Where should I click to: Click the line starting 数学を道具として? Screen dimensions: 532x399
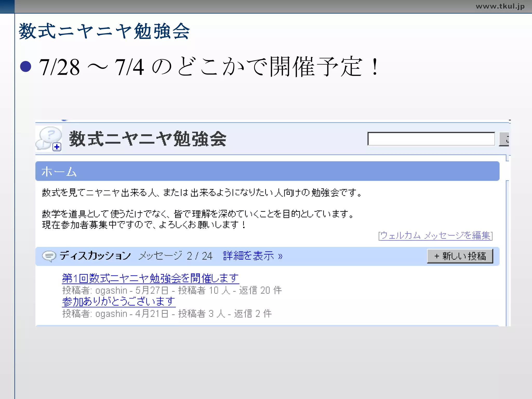point(198,214)
